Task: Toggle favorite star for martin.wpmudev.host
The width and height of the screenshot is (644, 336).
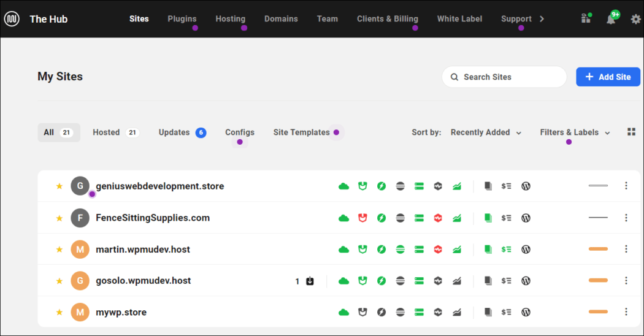Action: click(59, 250)
